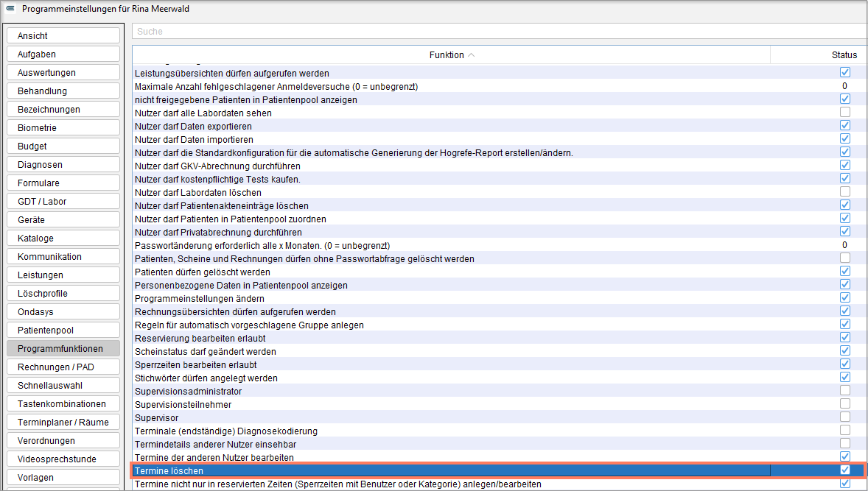Switch to the Programmfunktionen category

pos(63,348)
